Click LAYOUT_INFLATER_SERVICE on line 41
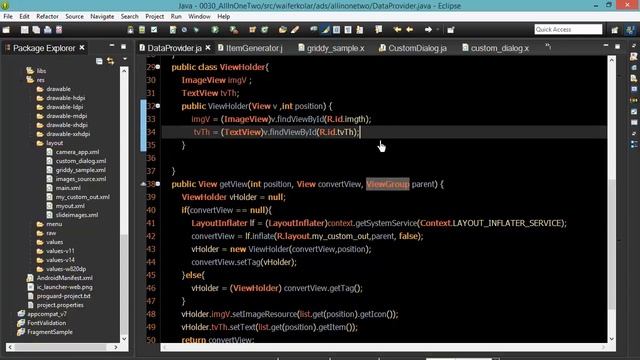The width and height of the screenshot is (640, 360). [x=507, y=223]
